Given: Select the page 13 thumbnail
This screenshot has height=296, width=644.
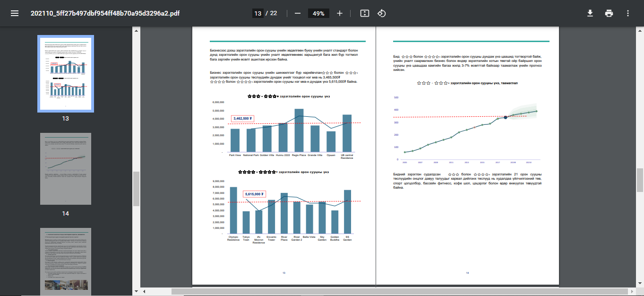Looking at the screenshot, I should (66, 73).
